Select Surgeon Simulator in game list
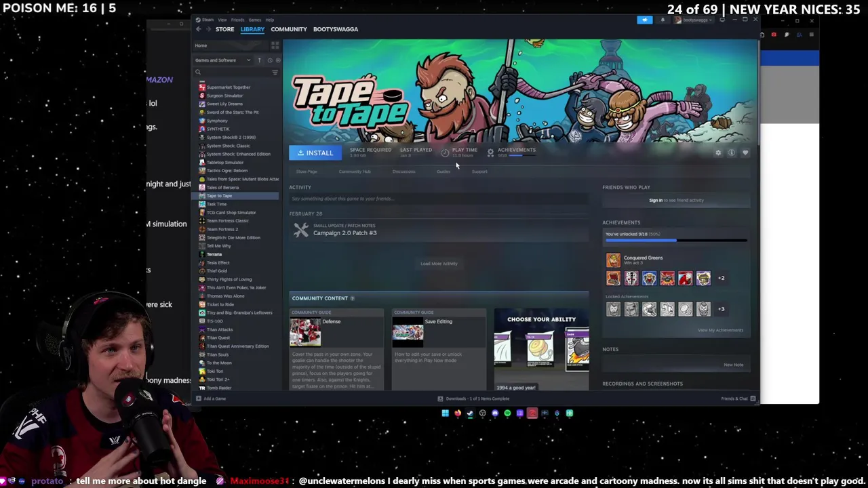The image size is (868, 488). 224,96
